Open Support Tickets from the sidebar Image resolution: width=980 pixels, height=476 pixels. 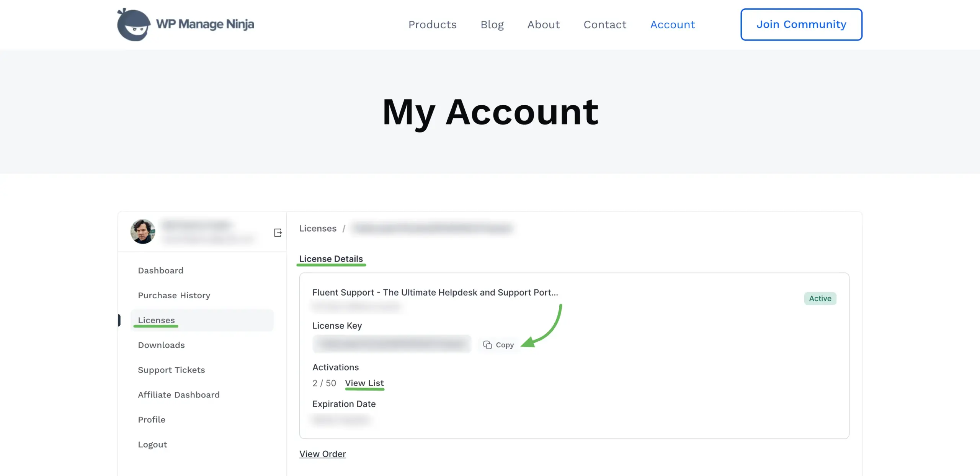coord(171,370)
